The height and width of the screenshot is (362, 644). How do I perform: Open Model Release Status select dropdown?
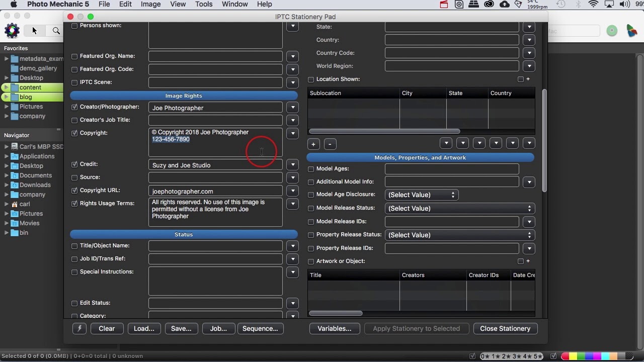pos(459,208)
